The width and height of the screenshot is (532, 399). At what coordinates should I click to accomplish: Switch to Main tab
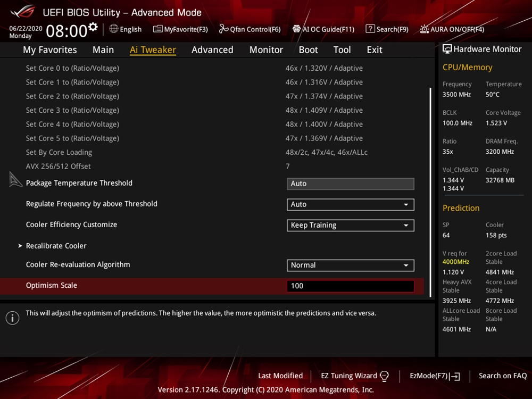point(103,50)
